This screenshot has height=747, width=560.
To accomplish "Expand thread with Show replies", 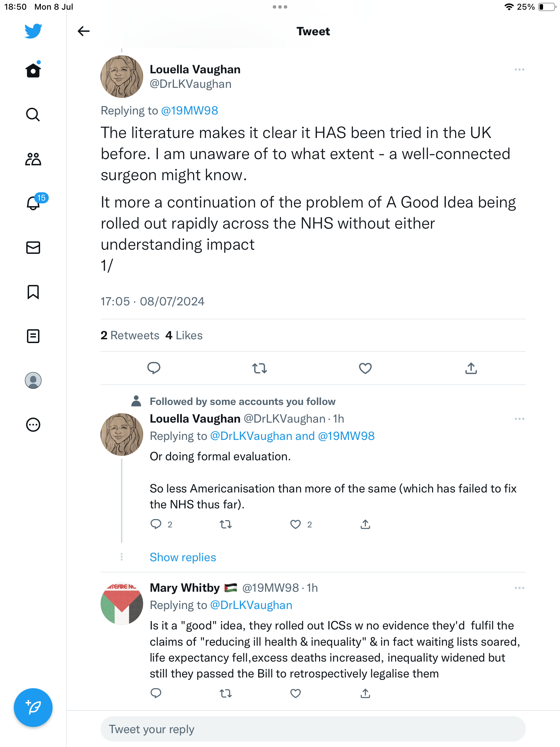I will (183, 557).
